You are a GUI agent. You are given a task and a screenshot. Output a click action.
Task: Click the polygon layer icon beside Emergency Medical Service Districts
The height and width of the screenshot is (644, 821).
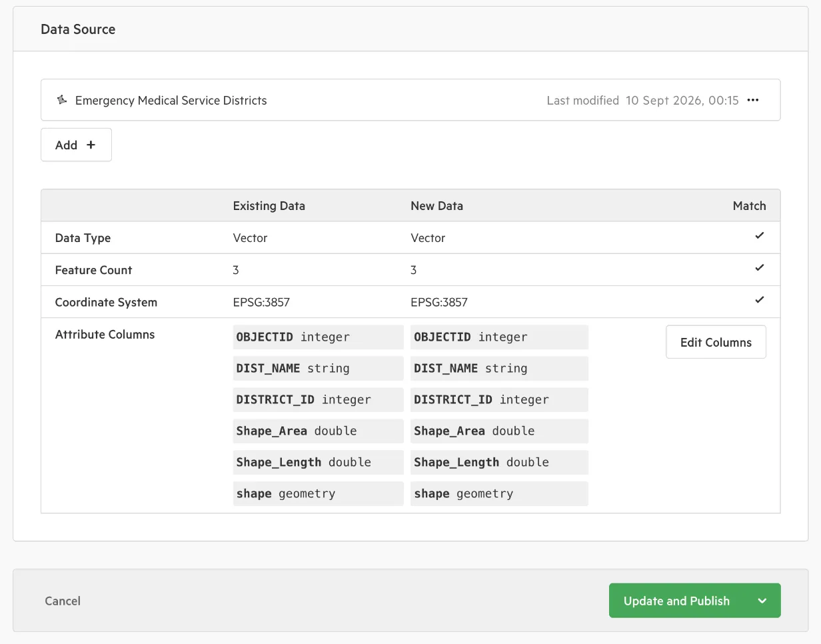click(x=62, y=100)
